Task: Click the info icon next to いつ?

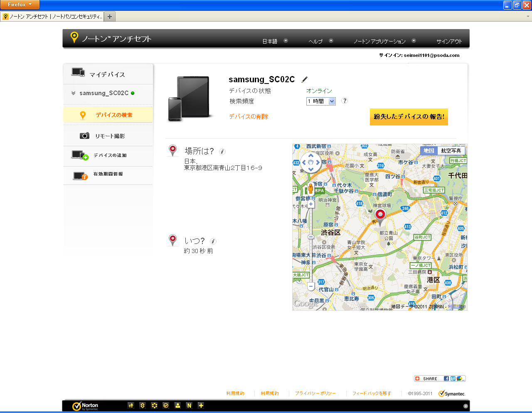Action: [x=213, y=241]
